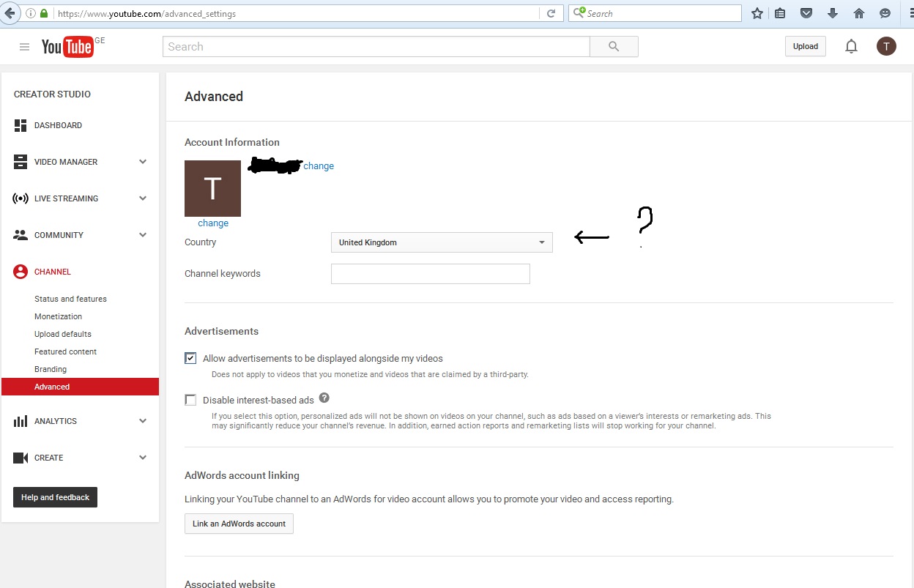Click the CHANNEL section label
The image size is (914, 588).
(x=53, y=272)
